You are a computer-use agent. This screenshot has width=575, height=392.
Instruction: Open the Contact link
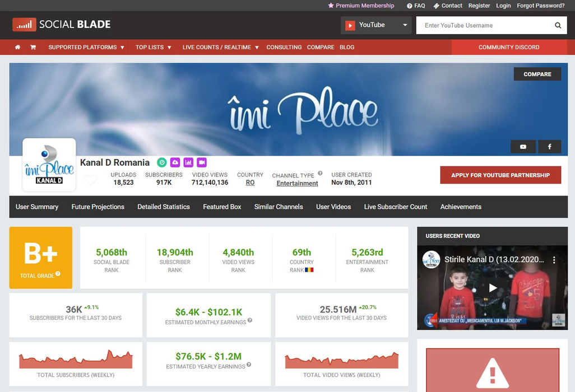pos(448,6)
